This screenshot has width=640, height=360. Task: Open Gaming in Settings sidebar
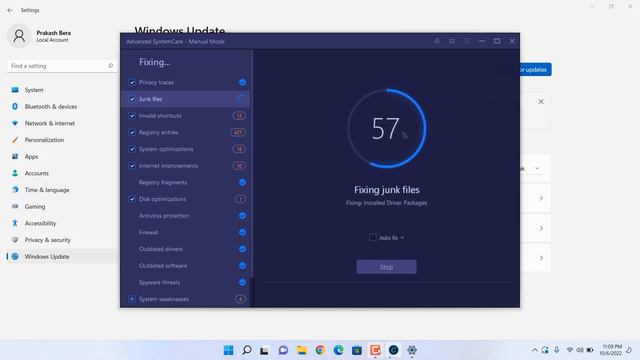coord(61,207)
